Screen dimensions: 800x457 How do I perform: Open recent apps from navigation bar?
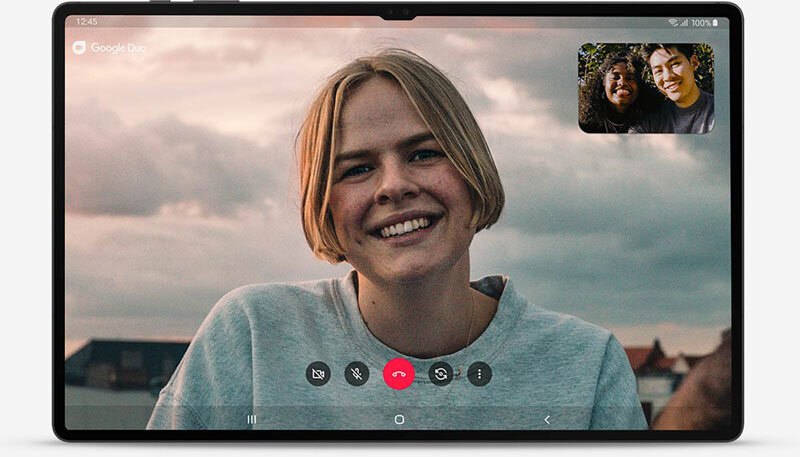(x=251, y=420)
